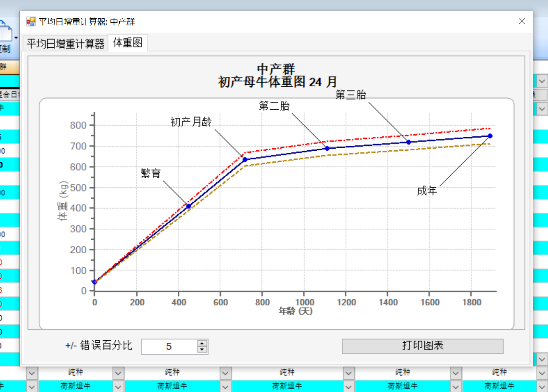Click the 年龄 (天) axis title
The image size is (548, 392).
tap(295, 311)
